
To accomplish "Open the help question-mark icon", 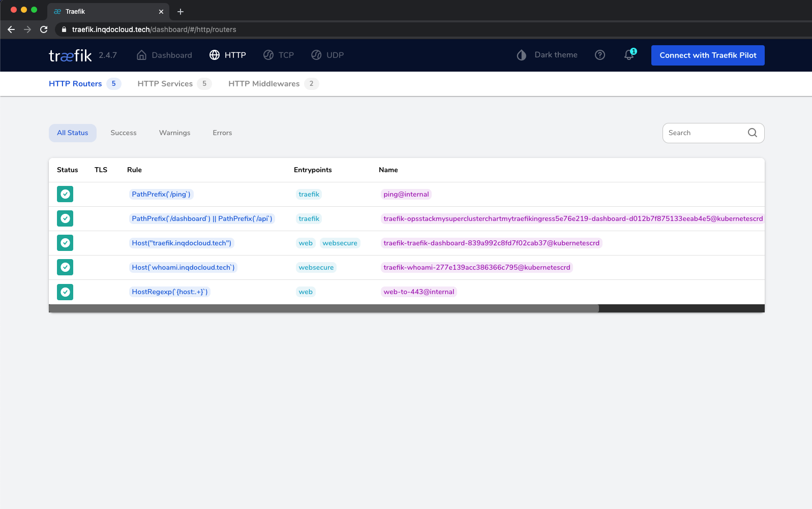I will point(600,55).
